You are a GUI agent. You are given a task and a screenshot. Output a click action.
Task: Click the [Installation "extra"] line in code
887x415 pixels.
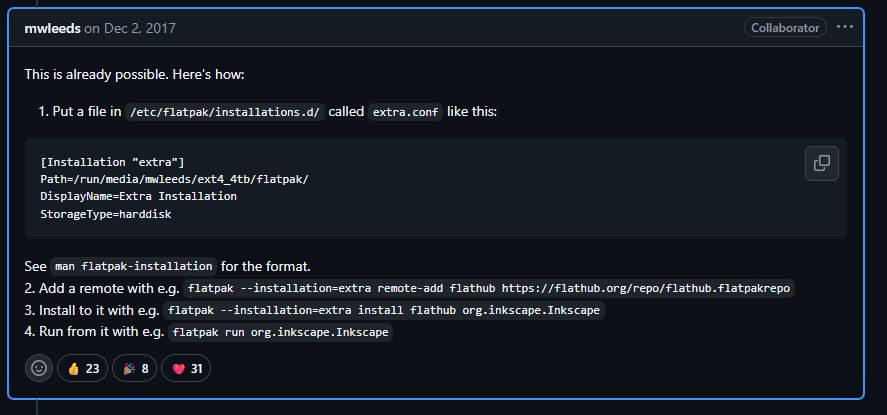point(113,162)
